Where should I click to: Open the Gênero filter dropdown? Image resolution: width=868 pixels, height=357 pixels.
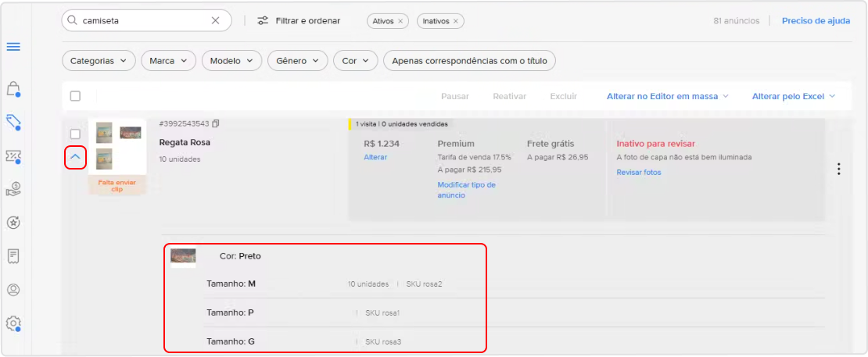pyautogui.click(x=297, y=61)
